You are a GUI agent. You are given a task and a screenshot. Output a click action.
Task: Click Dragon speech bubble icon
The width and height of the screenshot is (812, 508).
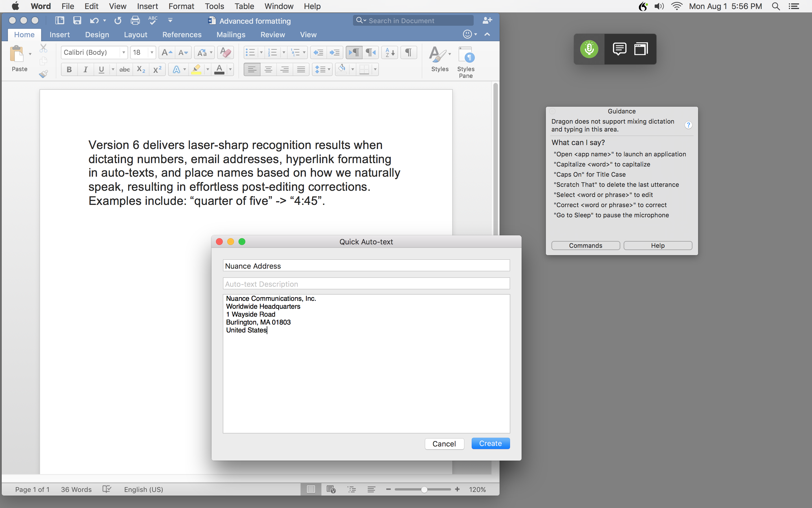pos(619,49)
